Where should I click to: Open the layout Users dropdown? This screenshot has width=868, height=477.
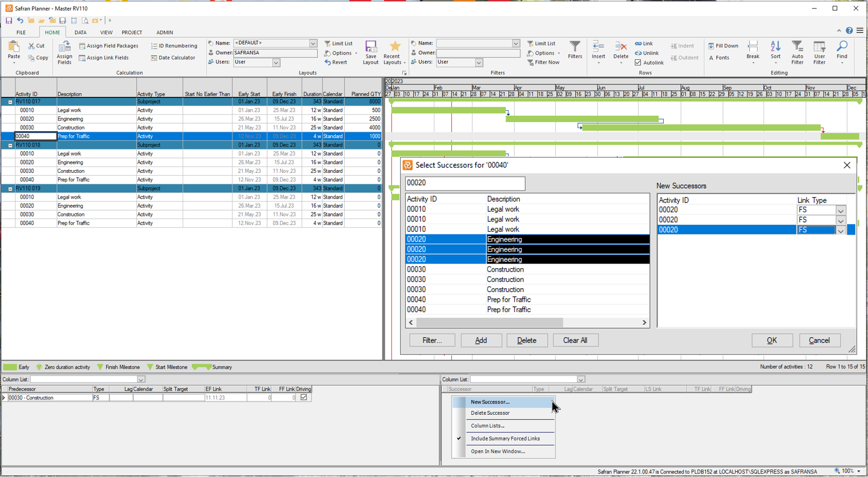[x=276, y=63]
